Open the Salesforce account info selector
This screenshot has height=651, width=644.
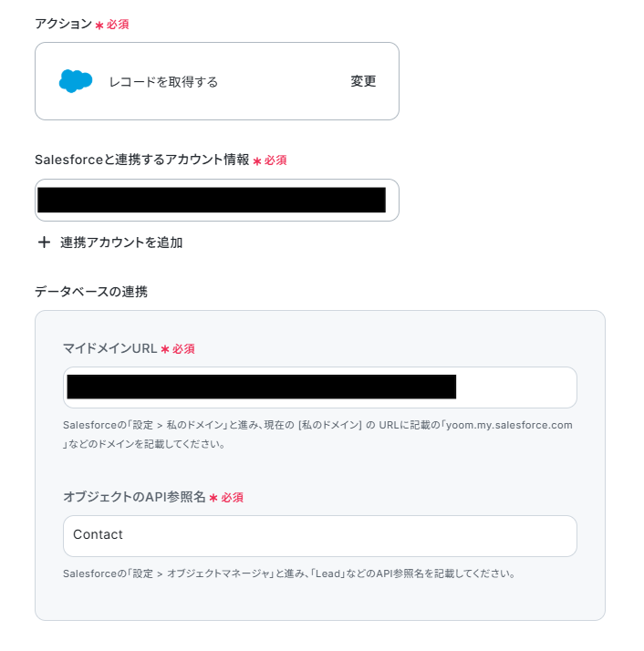pyautogui.click(x=217, y=200)
